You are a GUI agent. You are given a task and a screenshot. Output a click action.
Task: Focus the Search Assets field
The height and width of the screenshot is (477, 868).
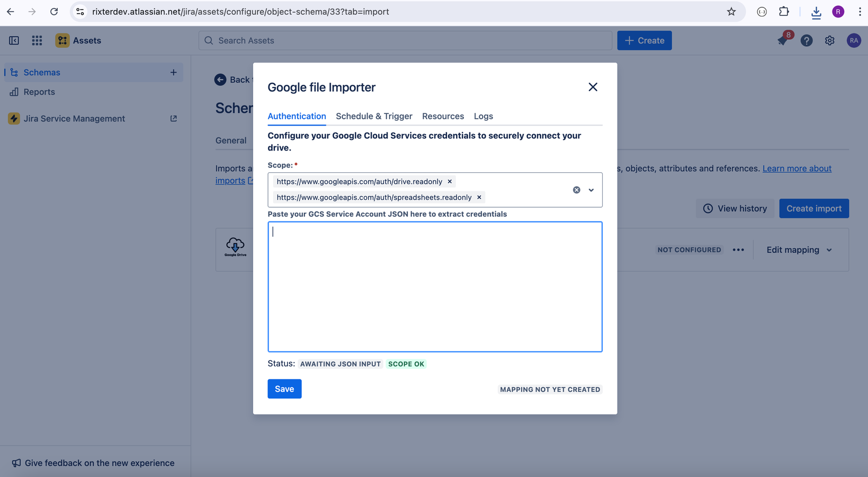click(405, 40)
